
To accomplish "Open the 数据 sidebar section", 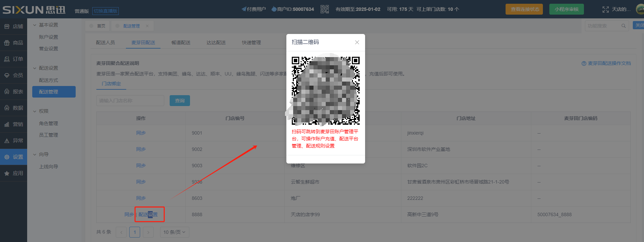I will tap(14, 108).
